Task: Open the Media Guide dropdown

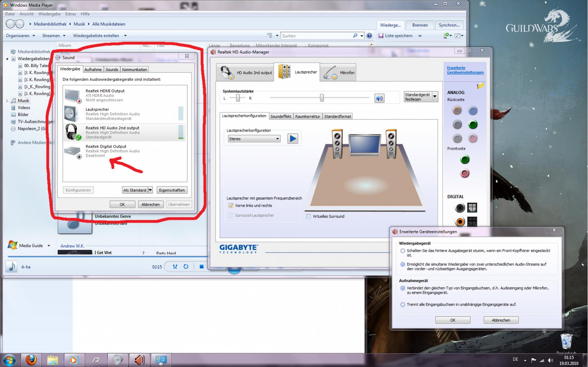Action: (49, 246)
